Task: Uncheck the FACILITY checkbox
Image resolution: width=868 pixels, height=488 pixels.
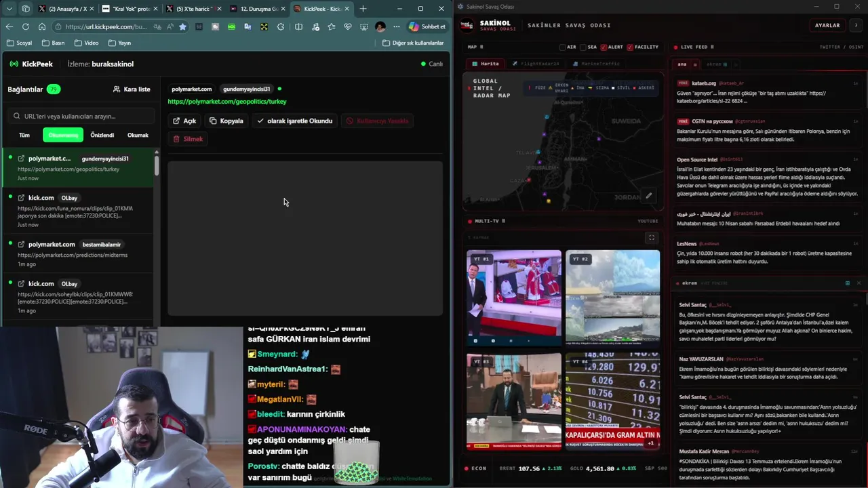Action: [630, 47]
